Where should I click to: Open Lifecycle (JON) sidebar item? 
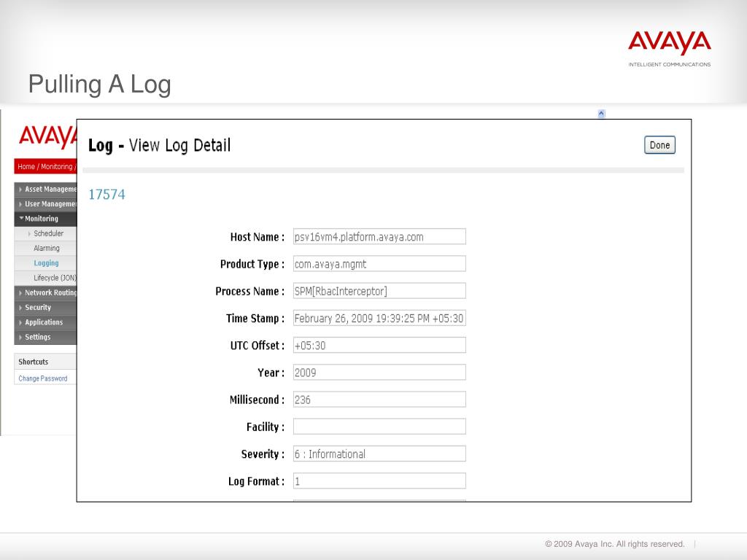(55, 278)
